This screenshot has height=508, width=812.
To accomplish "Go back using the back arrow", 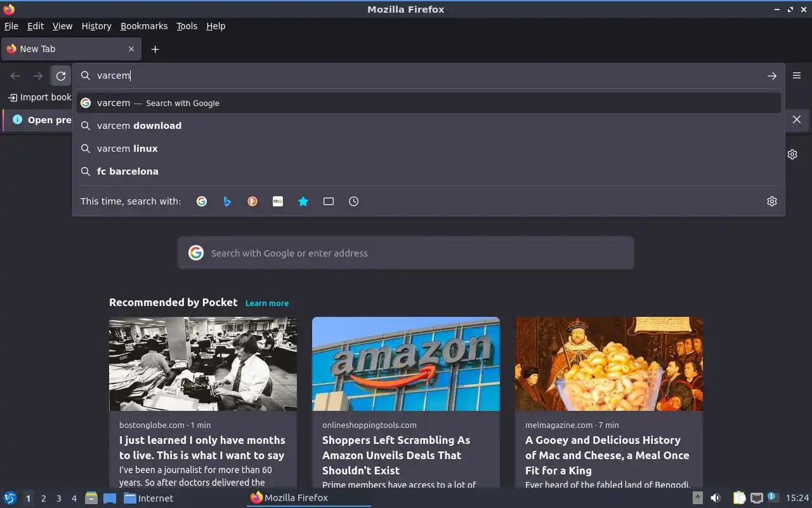I will tap(15, 76).
